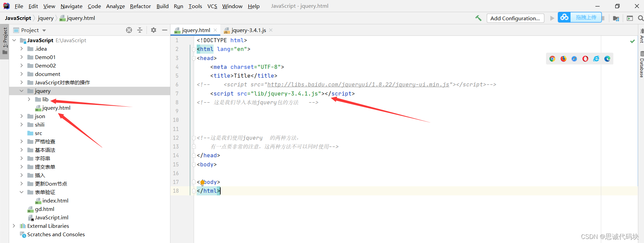Click the Locate/Select Opened File target icon
Image resolution: width=644 pixels, height=243 pixels.
(x=129, y=30)
